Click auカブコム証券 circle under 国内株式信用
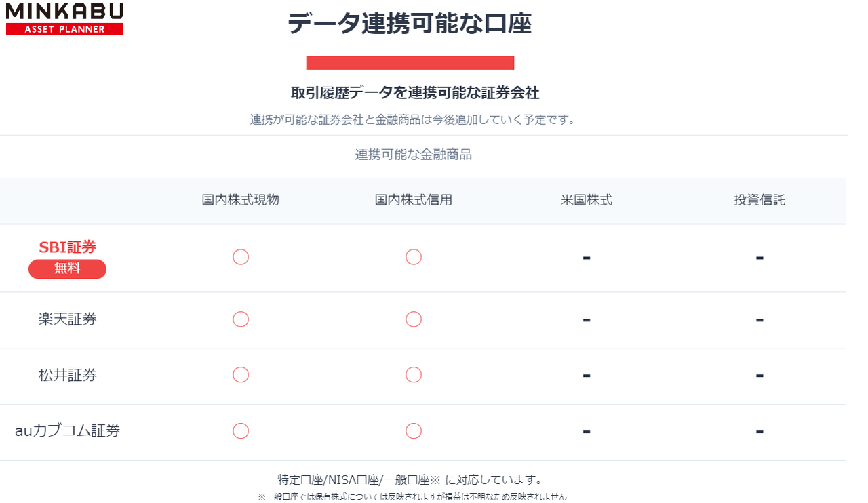868x503 pixels. 414,431
